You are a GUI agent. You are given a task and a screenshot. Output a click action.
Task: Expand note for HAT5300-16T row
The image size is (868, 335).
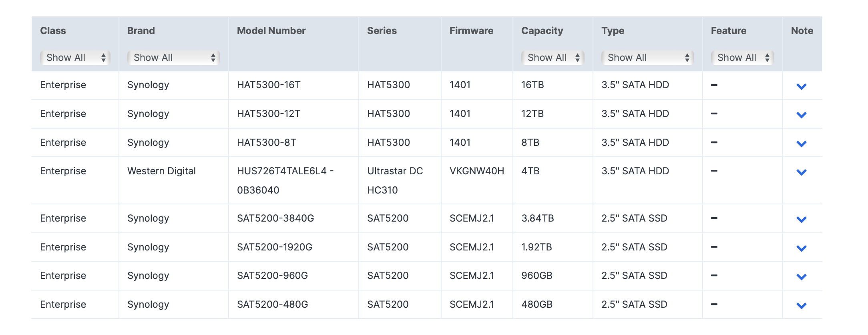tap(801, 86)
